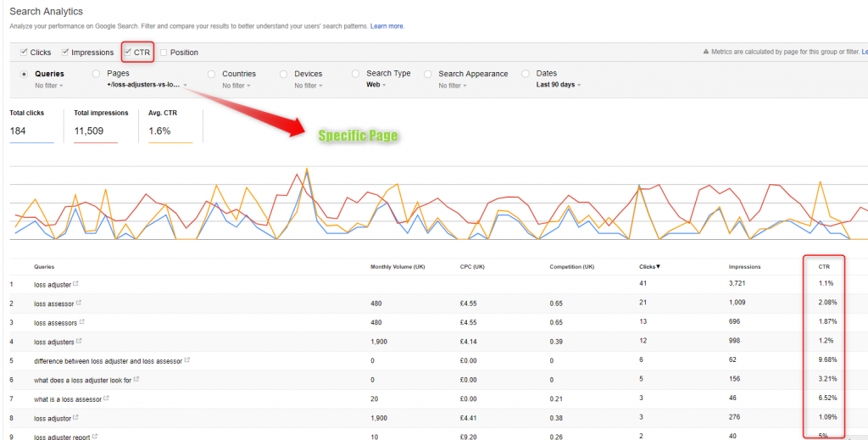The width and height of the screenshot is (868, 440).
Task: Open the Countries 'No filter' dropdown
Action: (236, 86)
